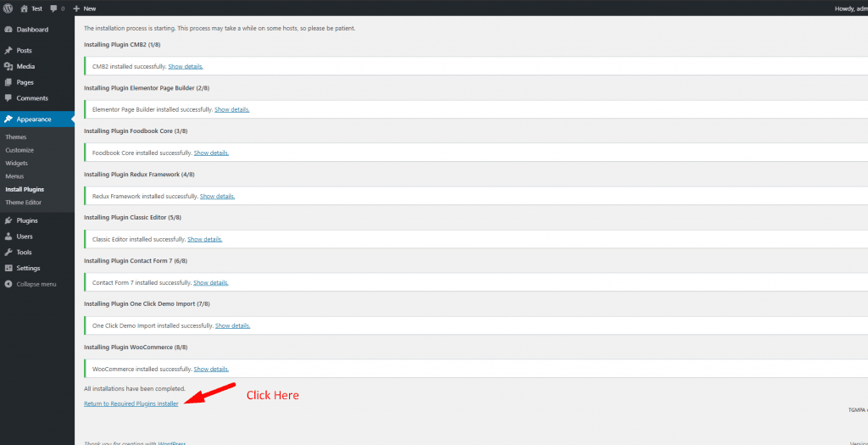Open the + New content menu

[x=85, y=8]
